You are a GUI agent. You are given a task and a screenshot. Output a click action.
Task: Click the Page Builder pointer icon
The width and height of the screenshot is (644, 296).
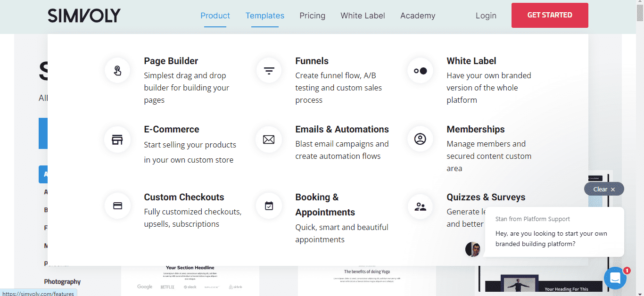[117, 71]
